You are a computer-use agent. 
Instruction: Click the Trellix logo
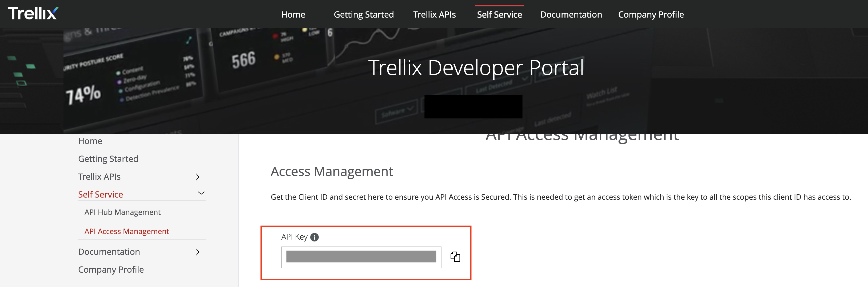click(x=33, y=14)
